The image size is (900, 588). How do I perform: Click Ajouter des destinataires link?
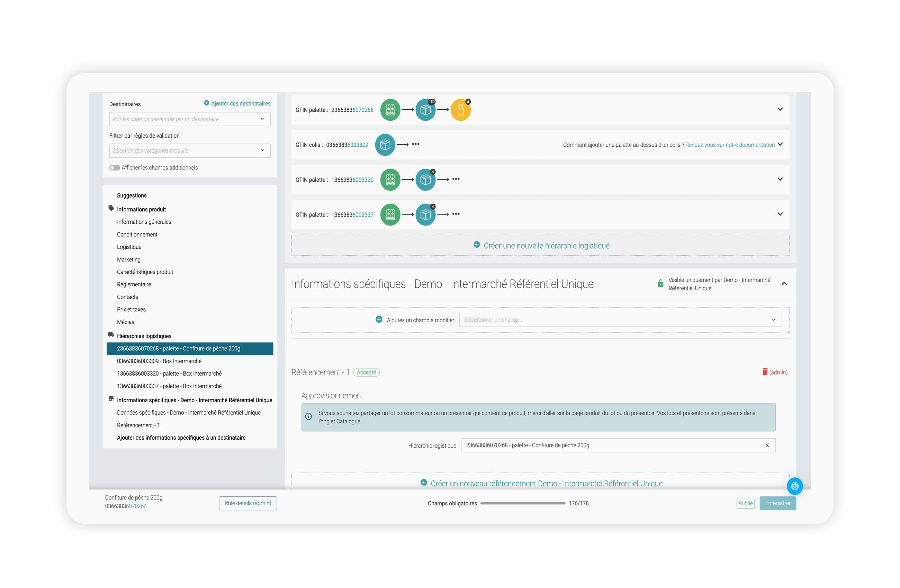(x=241, y=103)
